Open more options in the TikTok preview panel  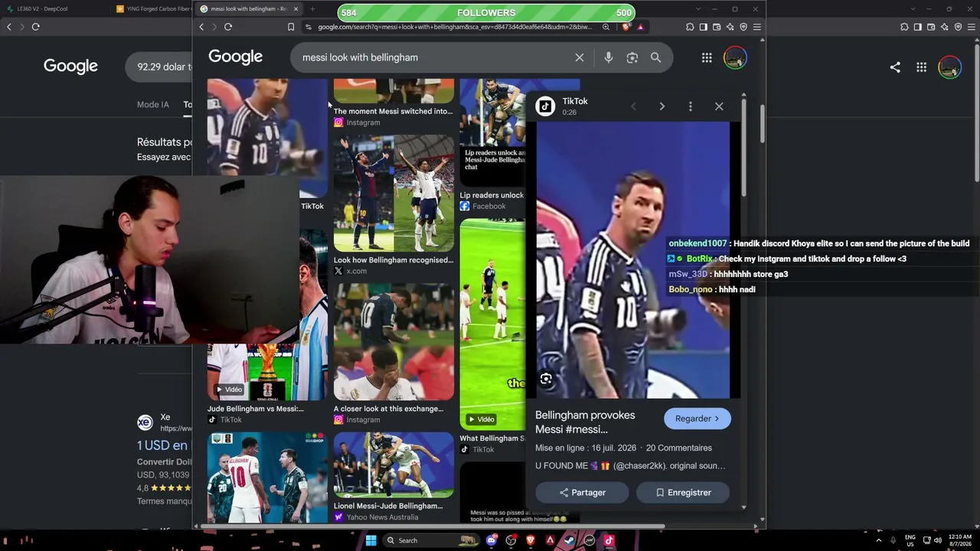[x=691, y=106]
